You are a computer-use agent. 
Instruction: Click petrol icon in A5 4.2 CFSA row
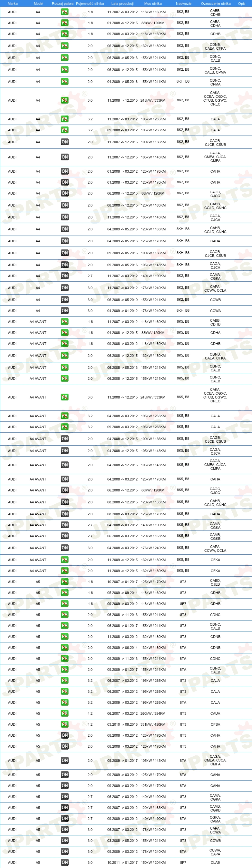coord(64,724)
